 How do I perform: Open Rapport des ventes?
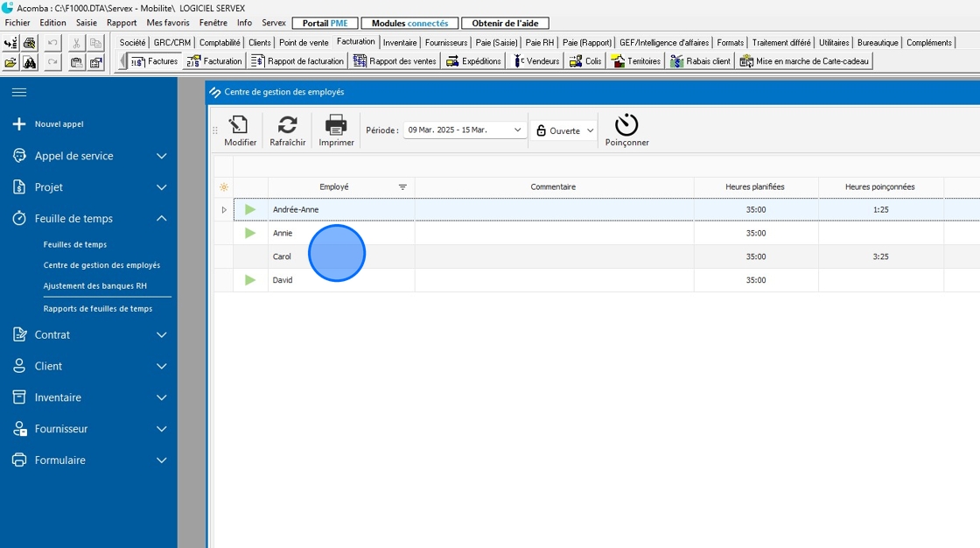point(395,61)
